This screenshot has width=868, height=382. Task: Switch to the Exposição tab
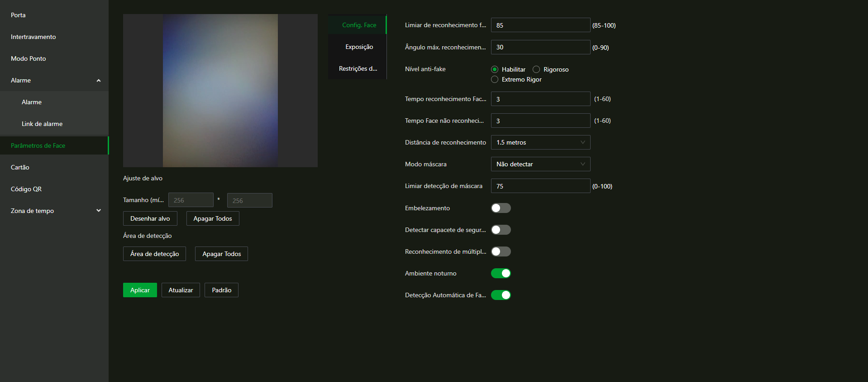click(x=358, y=47)
